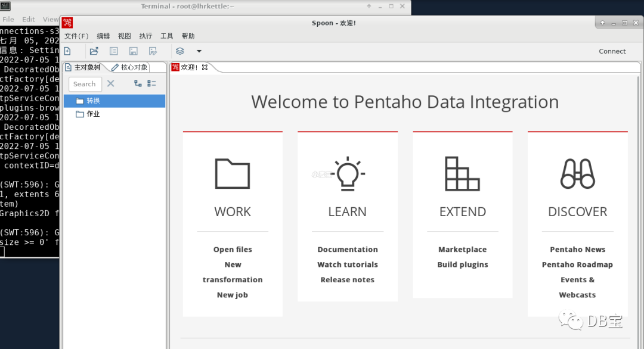
Task: Open the 执行 menu
Action: coord(146,36)
